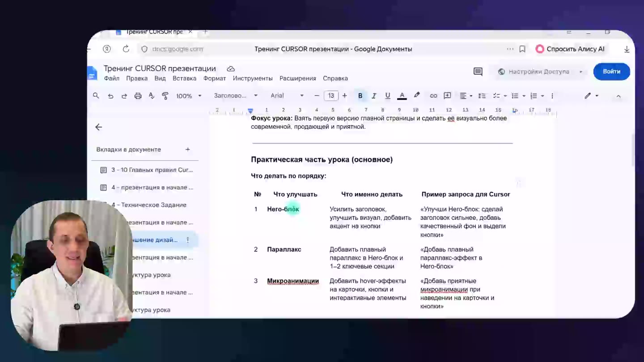Close the document tabs sidebar with back arrow
The width and height of the screenshot is (644, 362).
[99, 127]
